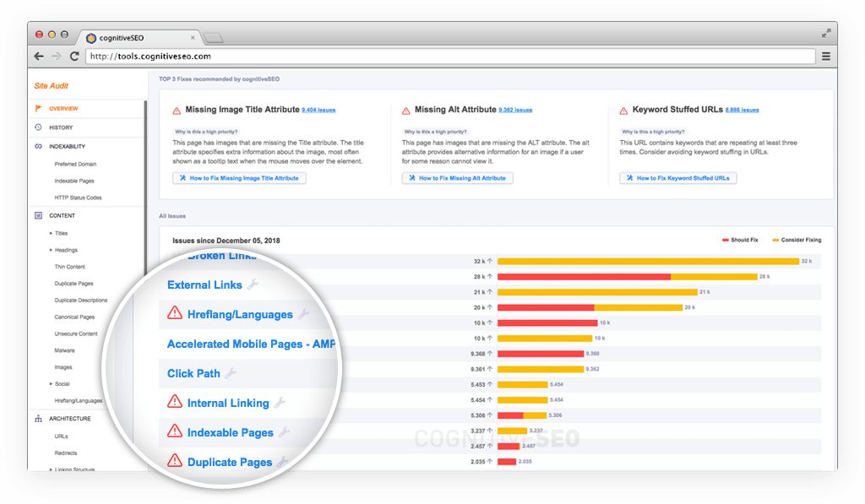Open the Click Path issue link
The image size is (865, 504).
193,374
